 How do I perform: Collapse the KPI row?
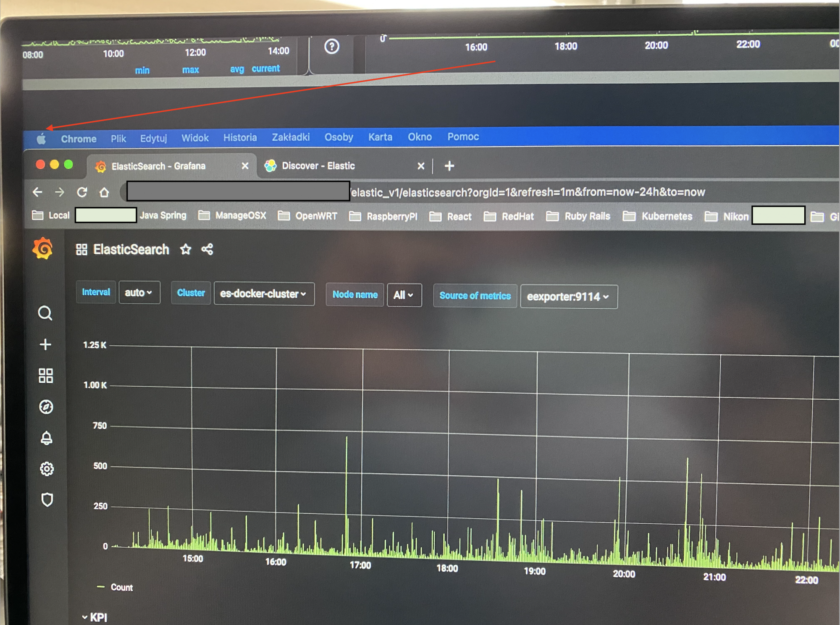[x=94, y=617]
